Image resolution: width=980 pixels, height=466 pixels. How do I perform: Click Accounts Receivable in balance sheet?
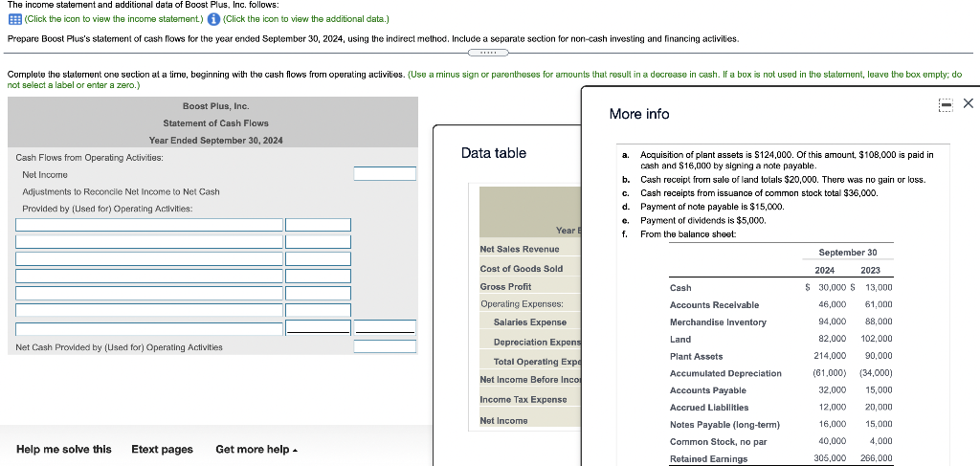coord(714,305)
